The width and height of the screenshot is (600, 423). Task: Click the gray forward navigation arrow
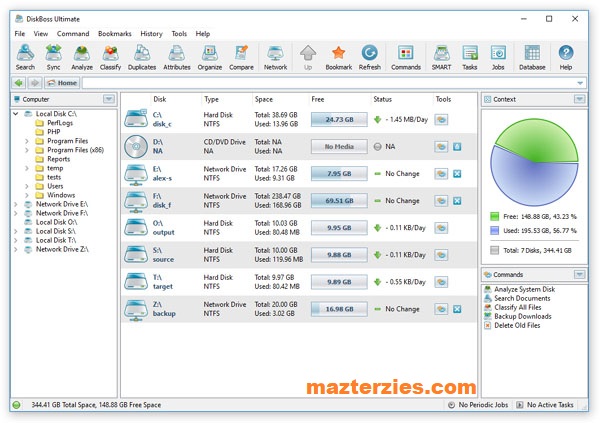(34, 83)
